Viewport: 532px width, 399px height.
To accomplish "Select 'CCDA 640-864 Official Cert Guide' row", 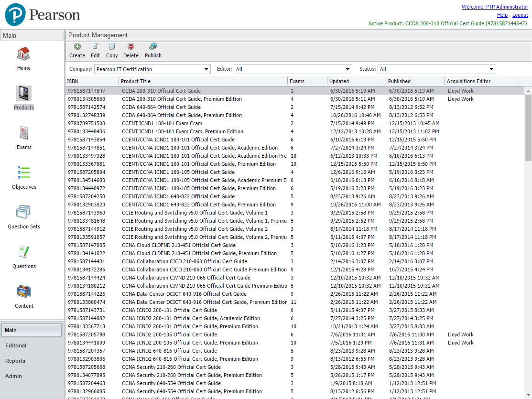I will [x=295, y=107].
